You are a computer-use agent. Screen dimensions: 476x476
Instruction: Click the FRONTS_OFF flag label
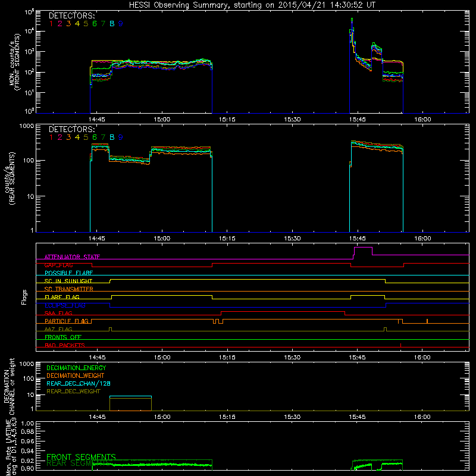(x=63, y=337)
